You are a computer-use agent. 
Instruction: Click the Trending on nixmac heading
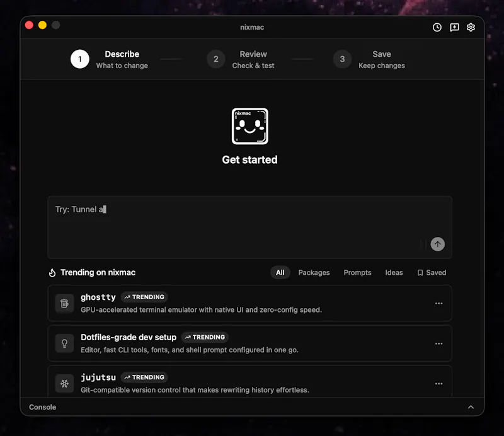click(x=98, y=273)
